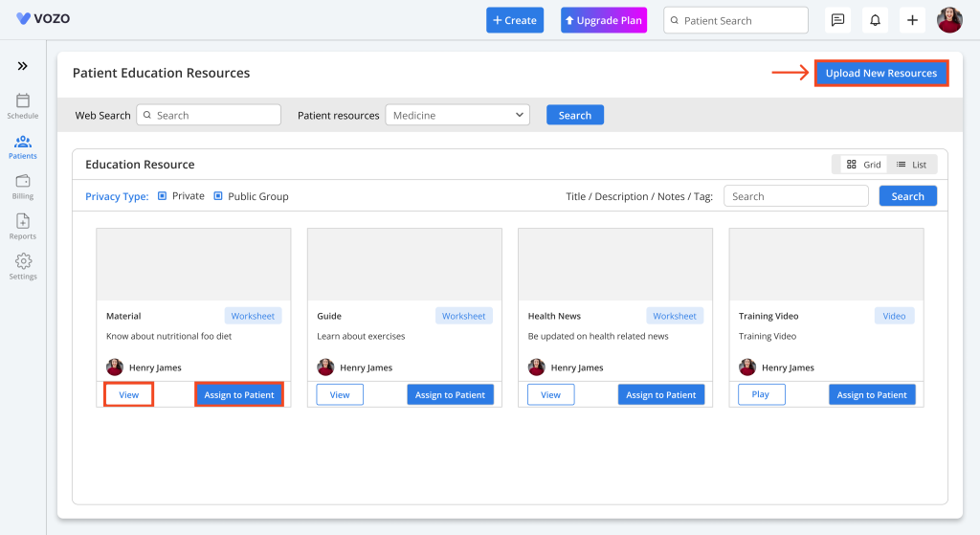The image size is (980, 535).
Task: Expand the sidebar with double chevron
Action: 23,66
